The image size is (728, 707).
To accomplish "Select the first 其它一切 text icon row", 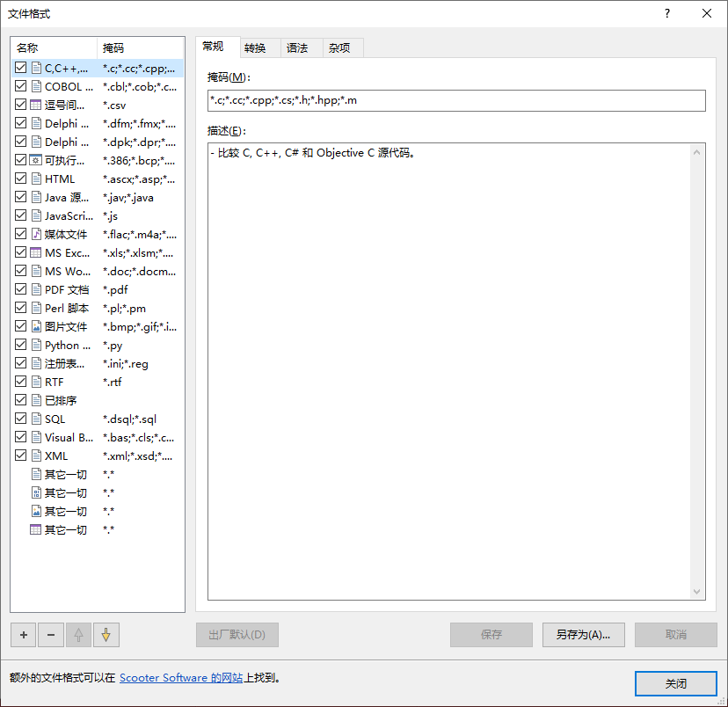I will pos(98,475).
